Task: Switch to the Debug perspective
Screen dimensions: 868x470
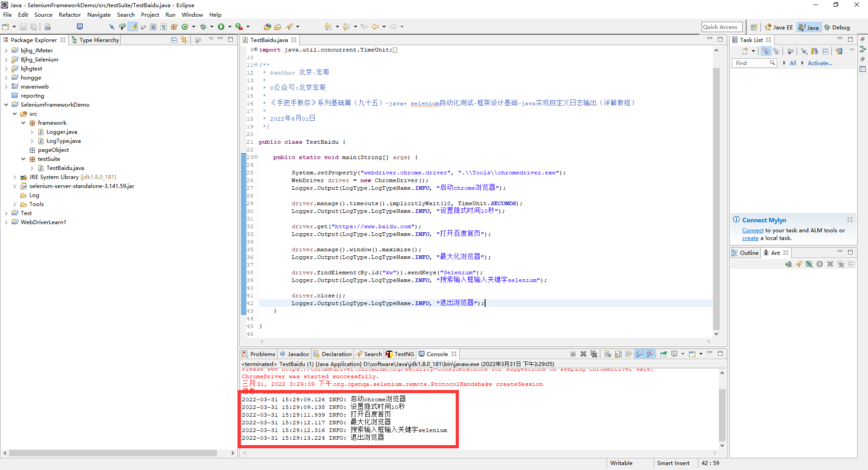Action: coord(837,27)
